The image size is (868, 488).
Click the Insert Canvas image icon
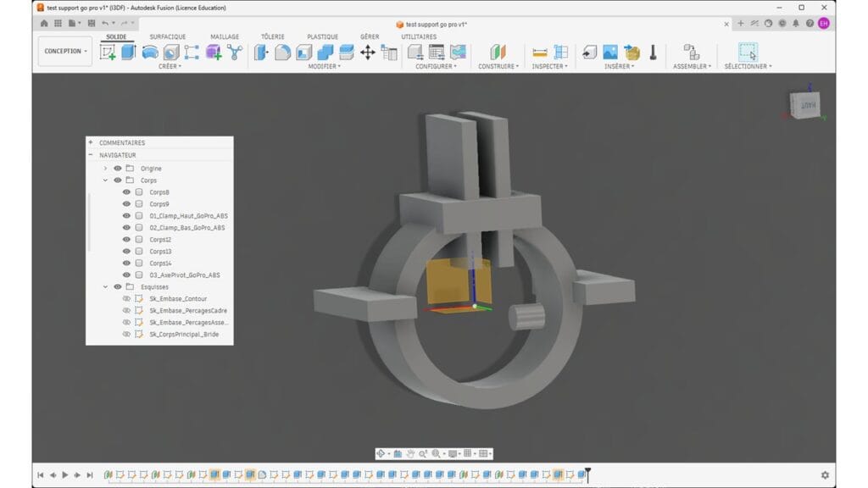(x=610, y=52)
